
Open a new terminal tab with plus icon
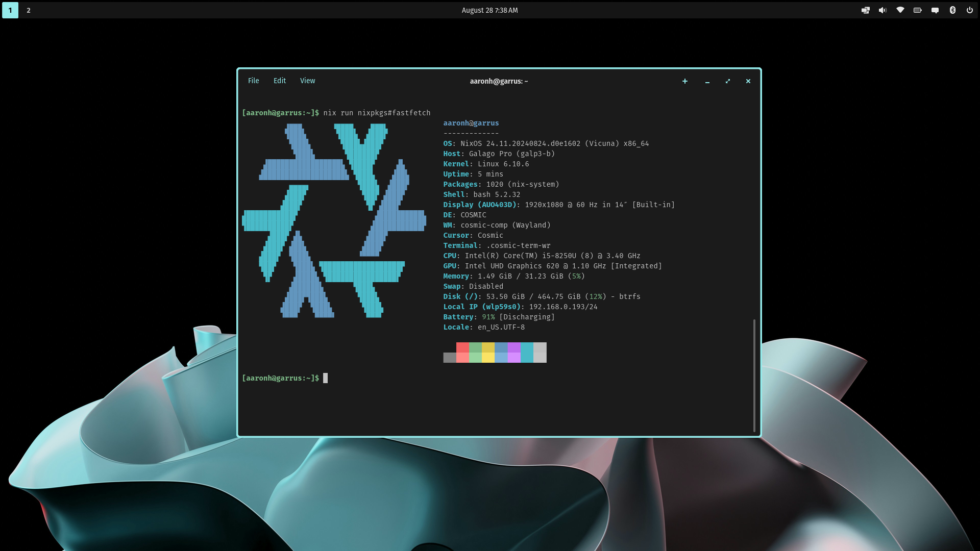[685, 81]
